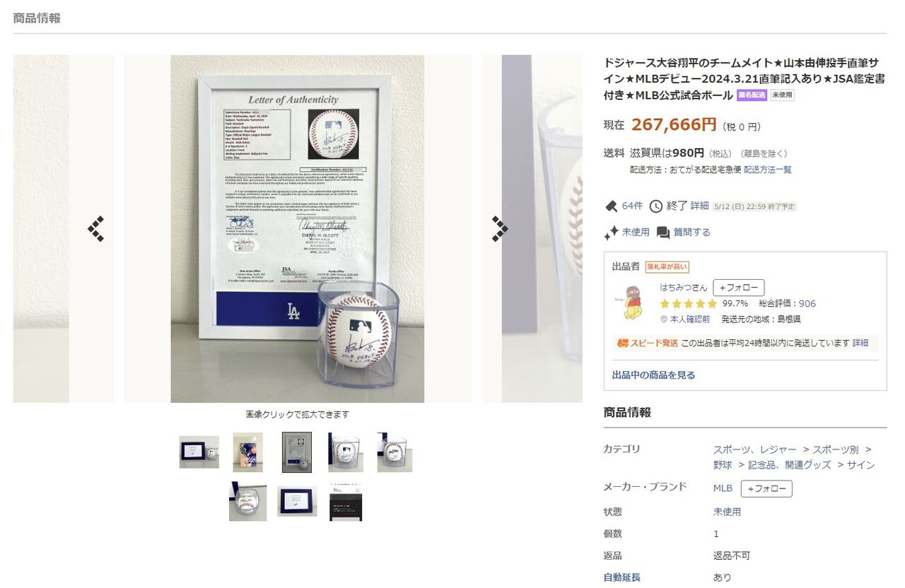Advance to the next product image arrow
Viewport: 905px width, 588px height.
click(500, 228)
